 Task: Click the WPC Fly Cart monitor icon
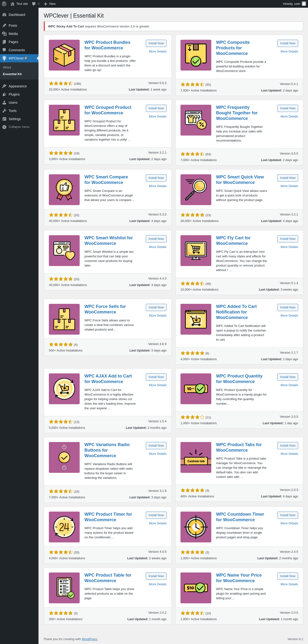[x=196, y=251]
